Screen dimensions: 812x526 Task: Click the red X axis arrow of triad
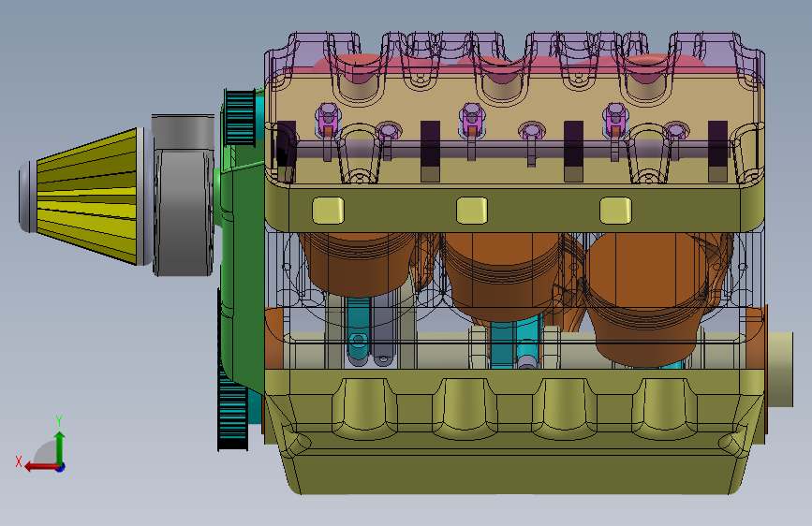tap(40, 467)
